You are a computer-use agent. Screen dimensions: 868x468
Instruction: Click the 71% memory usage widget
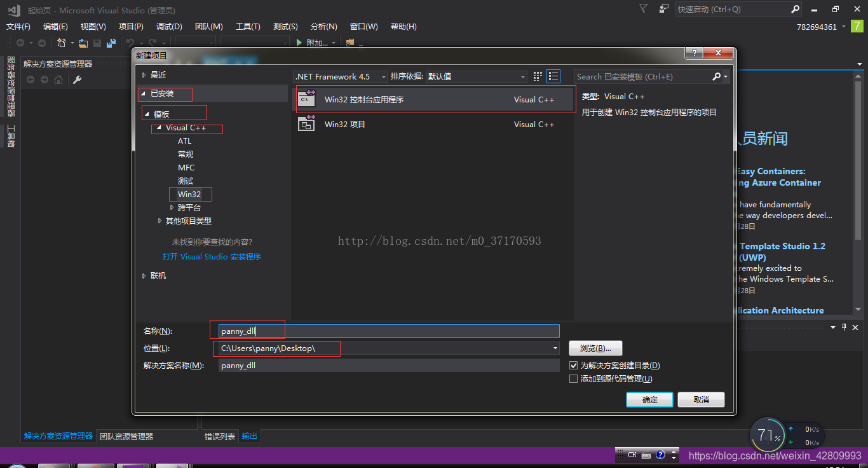pyautogui.click(x=768, y=436)
